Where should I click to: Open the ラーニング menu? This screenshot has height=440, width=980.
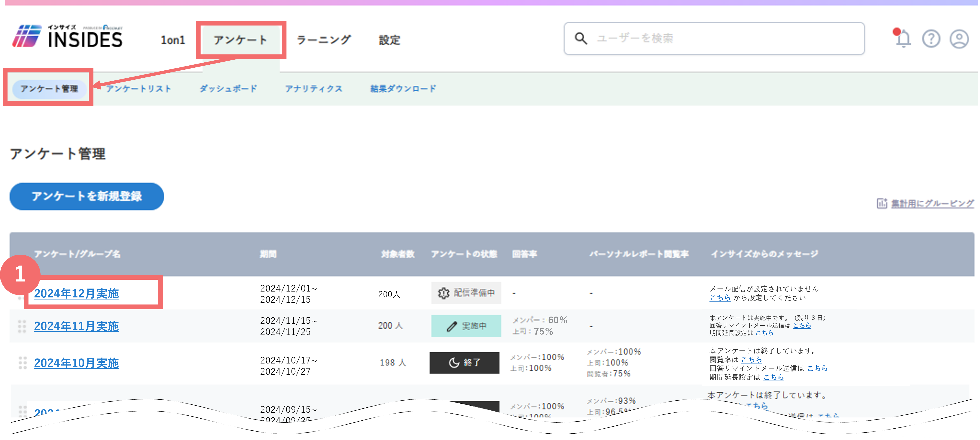[x=323, y=40]
